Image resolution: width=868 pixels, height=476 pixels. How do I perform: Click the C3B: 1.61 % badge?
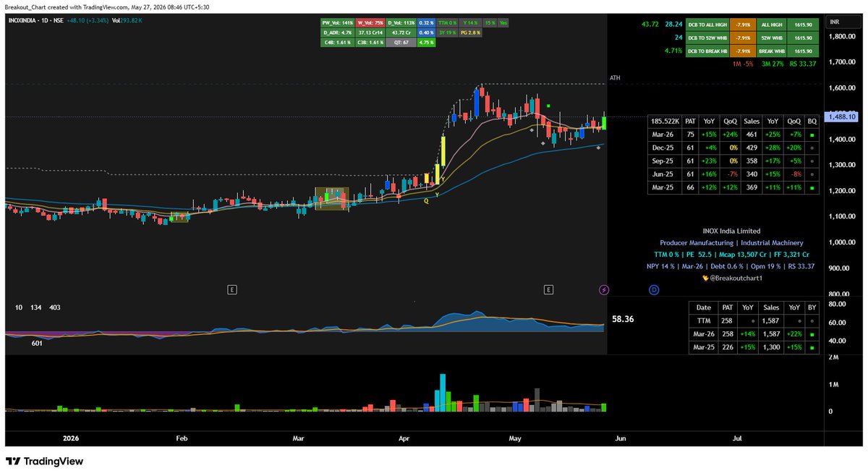coord(371,43)
